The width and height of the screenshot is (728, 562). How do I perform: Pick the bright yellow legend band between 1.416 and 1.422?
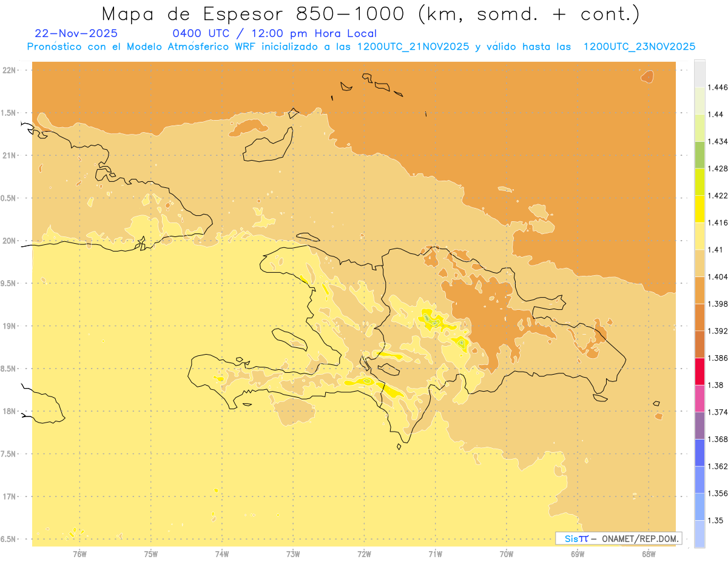pyautogui.click(x=700, y=209)
